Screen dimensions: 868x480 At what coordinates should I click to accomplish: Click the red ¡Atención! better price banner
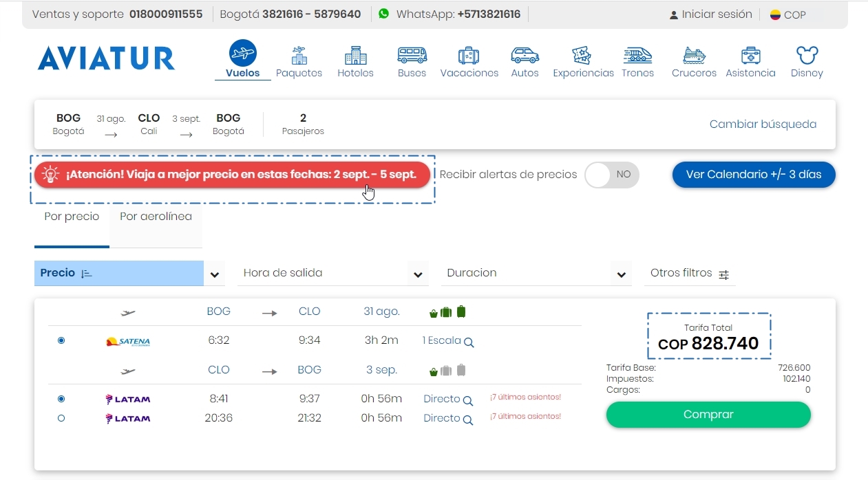click(232, 175)
